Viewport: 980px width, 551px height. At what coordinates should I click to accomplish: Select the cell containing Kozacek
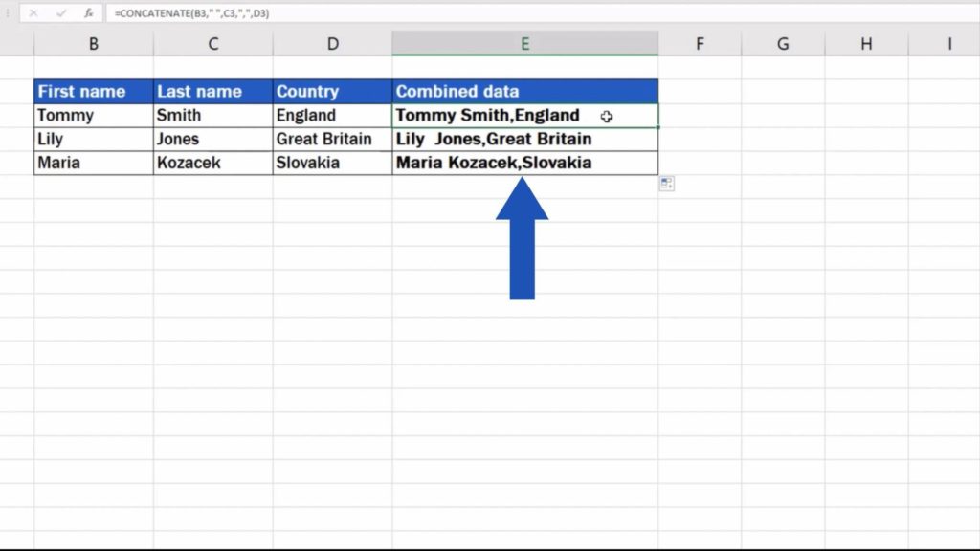pyautogui.click(x=212, y=163)
